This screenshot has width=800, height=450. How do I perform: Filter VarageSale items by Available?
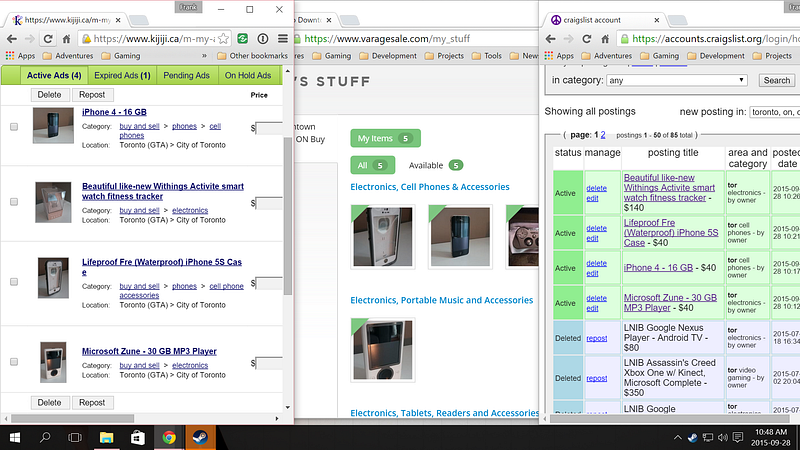435,165
